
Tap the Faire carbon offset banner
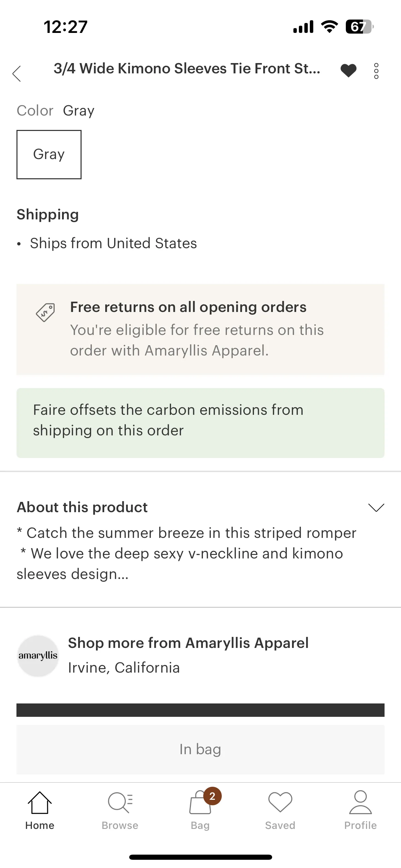point(200,423)
